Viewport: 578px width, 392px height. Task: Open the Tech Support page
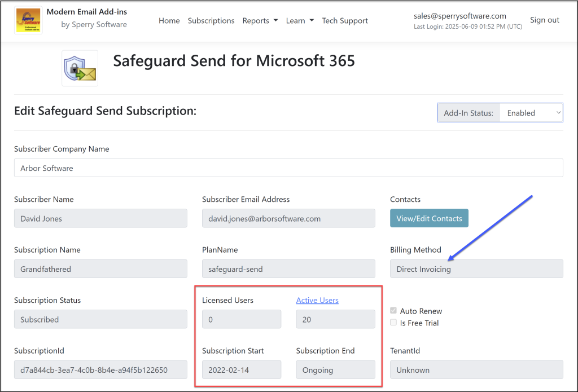pos(345,21)
